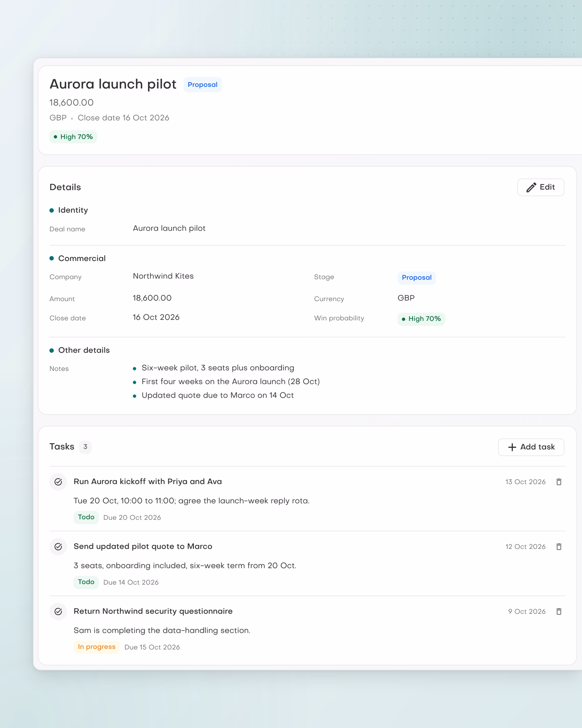Click the Todo status on the Aurora kickoff task

(86, 517)
